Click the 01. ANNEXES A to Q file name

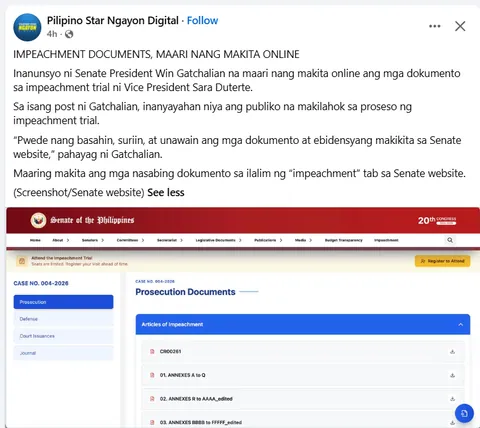tap(183, 375)
